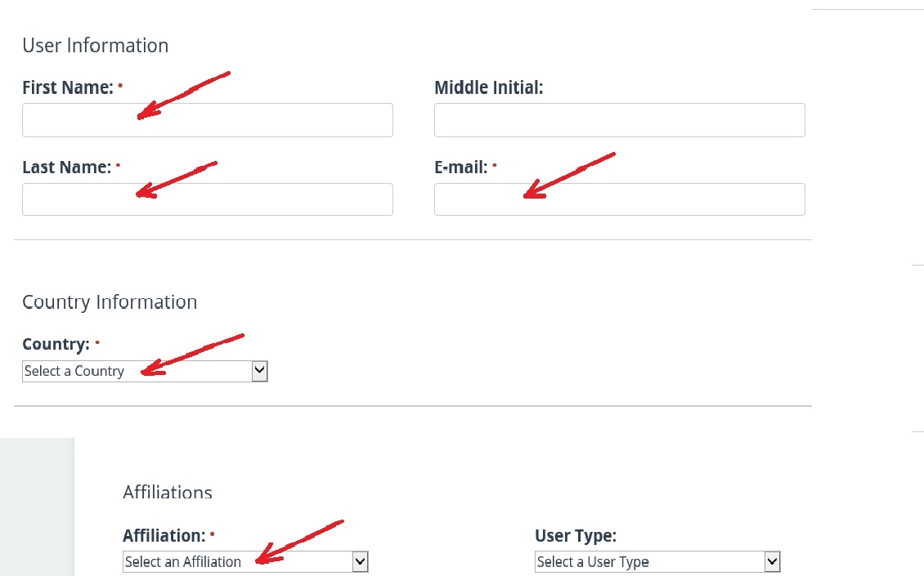This screenshot has width=924, height=576.
Task: Focus the Middle Initial text box
Action: tap(619, 120)
